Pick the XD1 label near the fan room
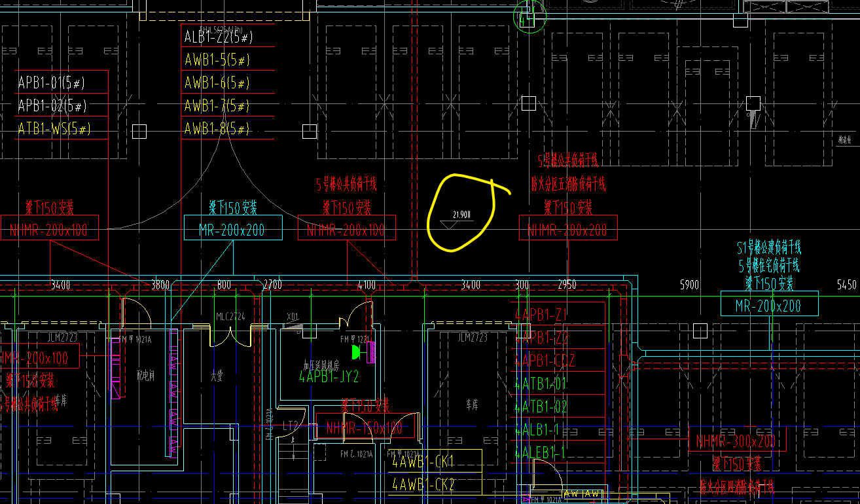This screenshot has height=504, width=860. (x=293, y=315)
